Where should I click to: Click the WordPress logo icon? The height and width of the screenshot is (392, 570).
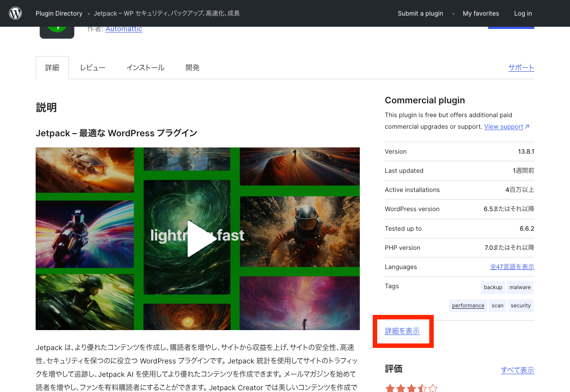click(x=16, y=13)
